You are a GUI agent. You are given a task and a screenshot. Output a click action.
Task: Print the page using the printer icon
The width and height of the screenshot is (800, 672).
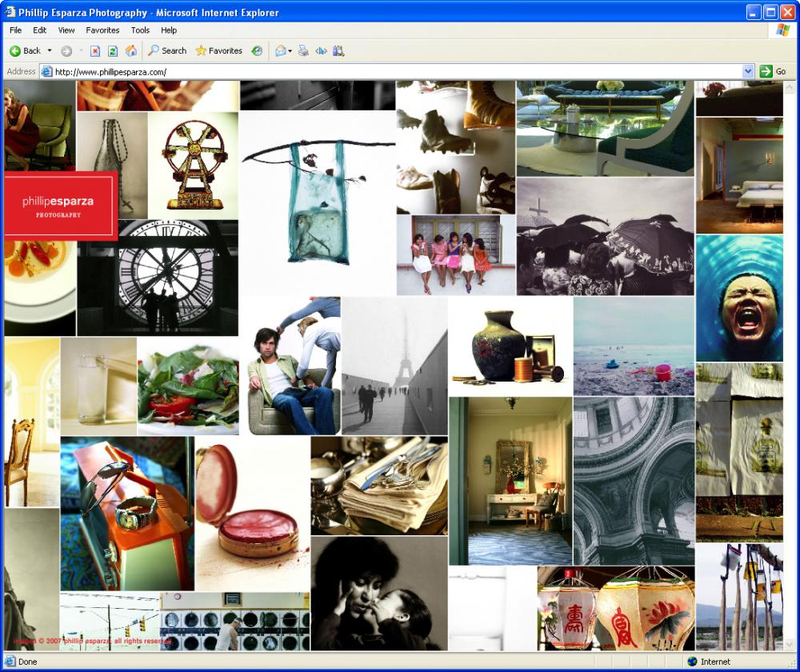[x=303, y=50]
